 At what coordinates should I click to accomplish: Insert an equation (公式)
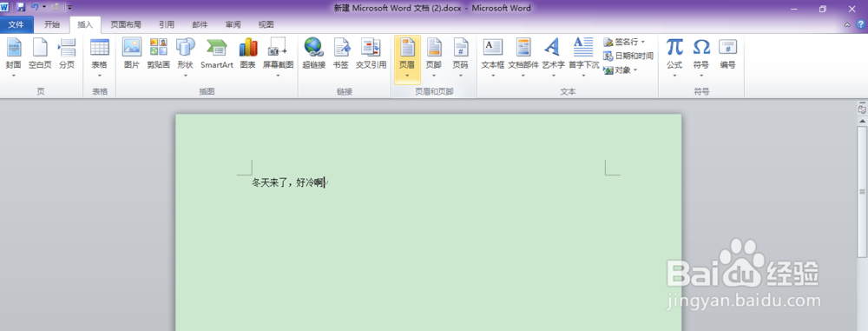pyautogui.click(x=674, y=57)
